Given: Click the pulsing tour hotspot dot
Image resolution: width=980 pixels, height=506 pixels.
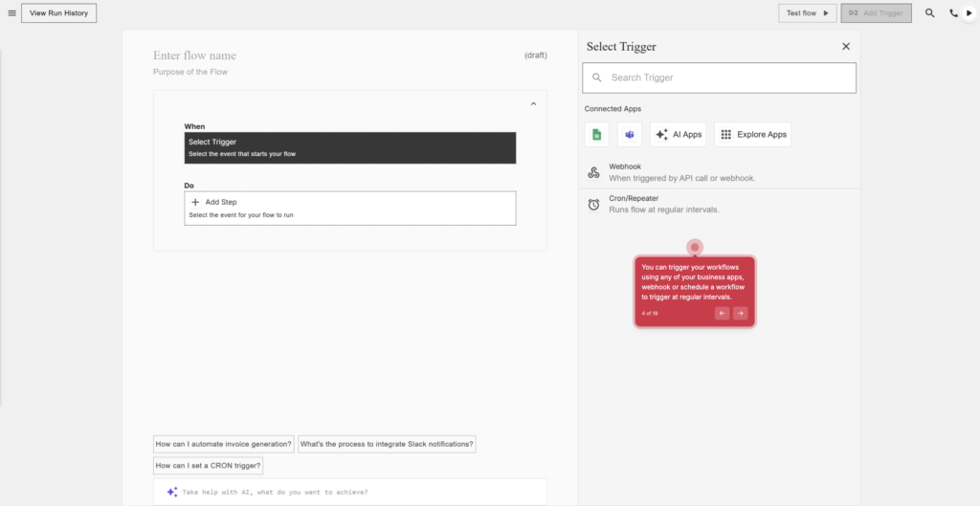Looking at the screenshot, I should click(695, 248).
